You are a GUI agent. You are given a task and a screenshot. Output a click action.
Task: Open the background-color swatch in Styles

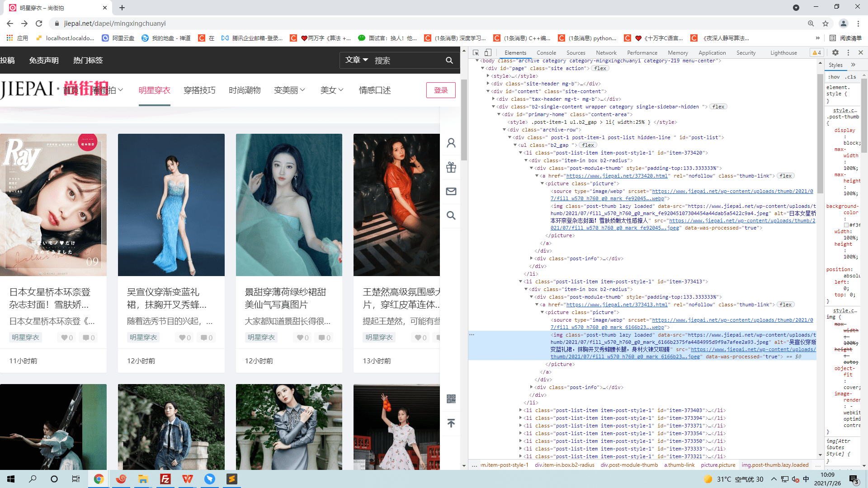point(846,225)
